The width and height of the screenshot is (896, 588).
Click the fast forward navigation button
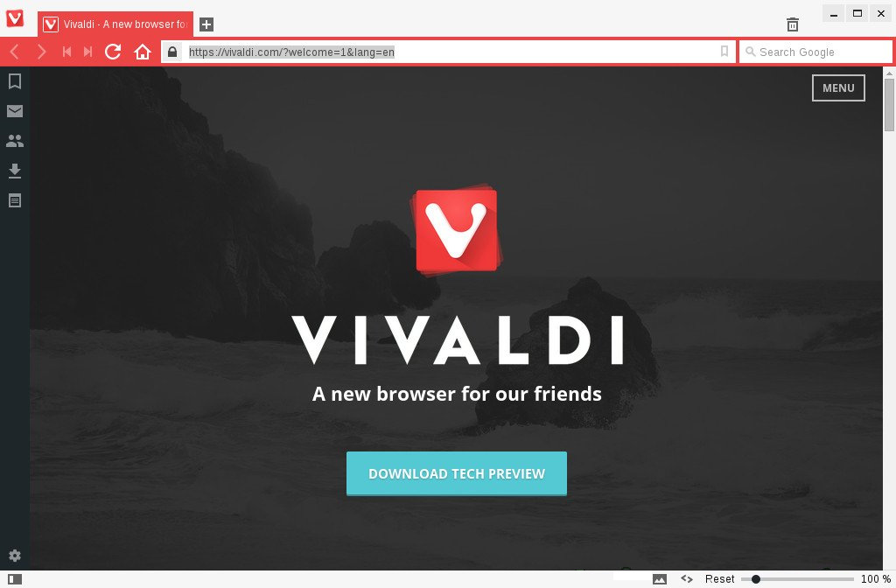click(87, 52)
